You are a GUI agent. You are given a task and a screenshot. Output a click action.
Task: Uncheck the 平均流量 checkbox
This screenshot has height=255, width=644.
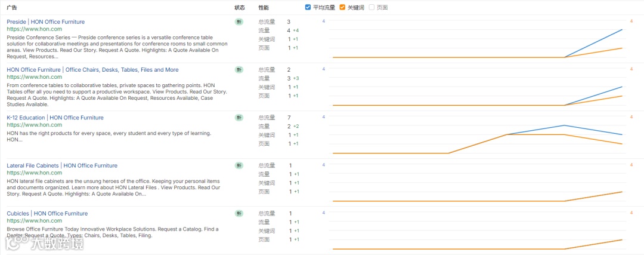click(x=308, y=7)
